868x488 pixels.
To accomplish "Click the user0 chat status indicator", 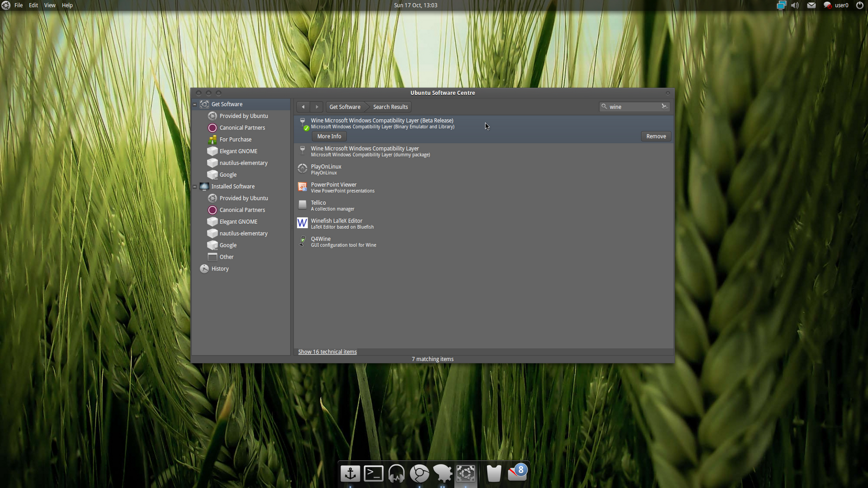I will click(x=836, y=5).
